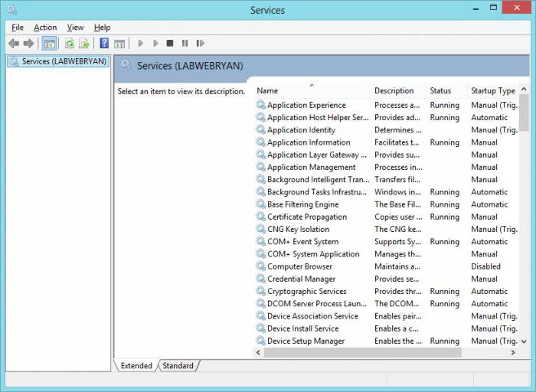Select the Application Host Helper Service row
Image resolution: width=536 pixels, height=392 pixels.
pyautogui.click(x=387, y=118)
